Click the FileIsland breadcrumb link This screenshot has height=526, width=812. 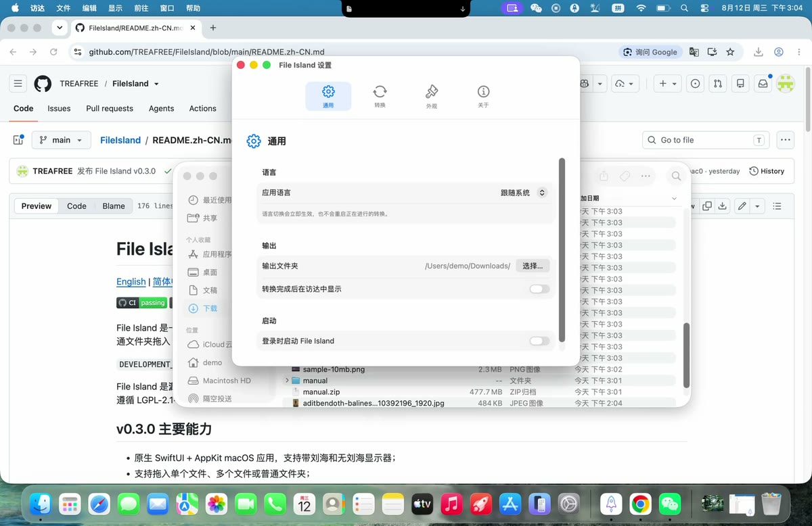pyautogui.click(x=120, y=140)
